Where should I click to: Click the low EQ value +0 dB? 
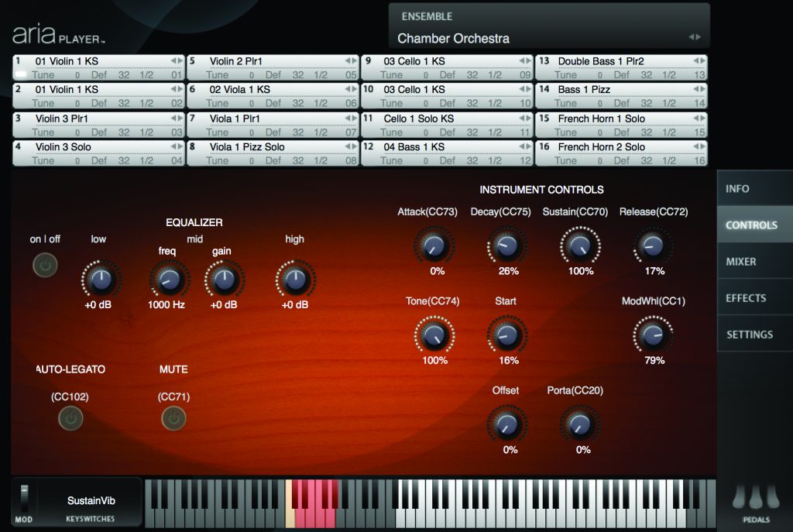(98, 305)
